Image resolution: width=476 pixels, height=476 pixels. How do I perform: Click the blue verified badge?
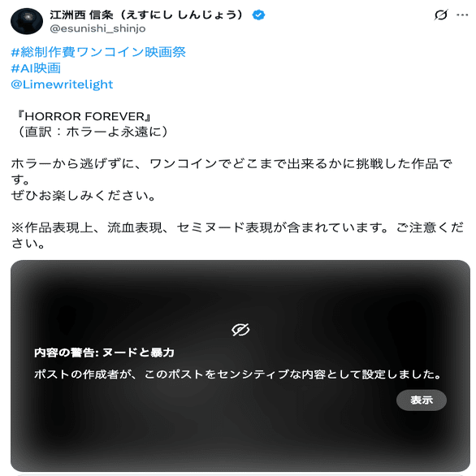pos(258,15)
